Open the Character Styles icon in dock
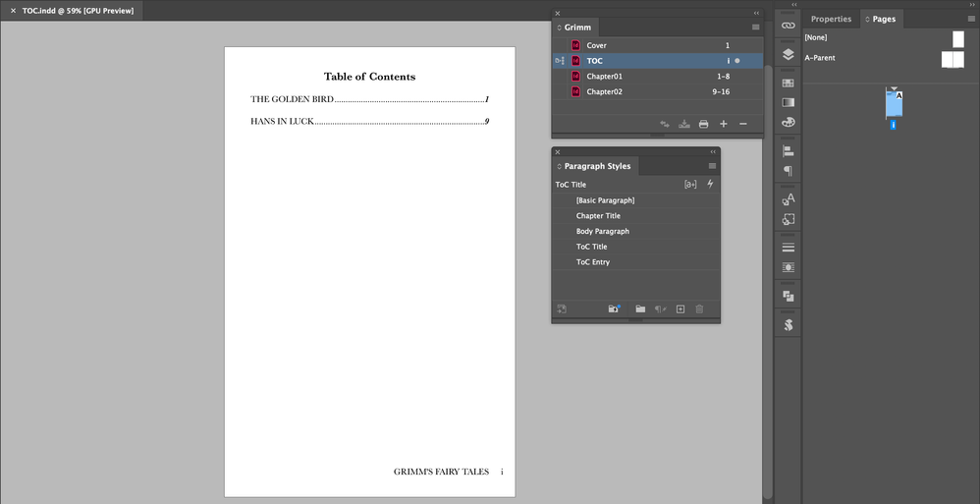The image size is (980, 504). [x=789, y=199]
